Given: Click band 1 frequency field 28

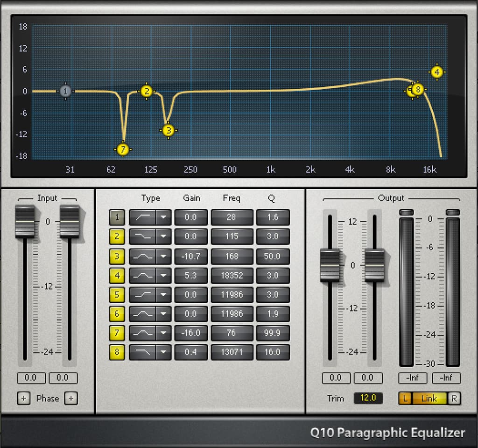Looking at the screenshot, I should (x=232, y=217).
